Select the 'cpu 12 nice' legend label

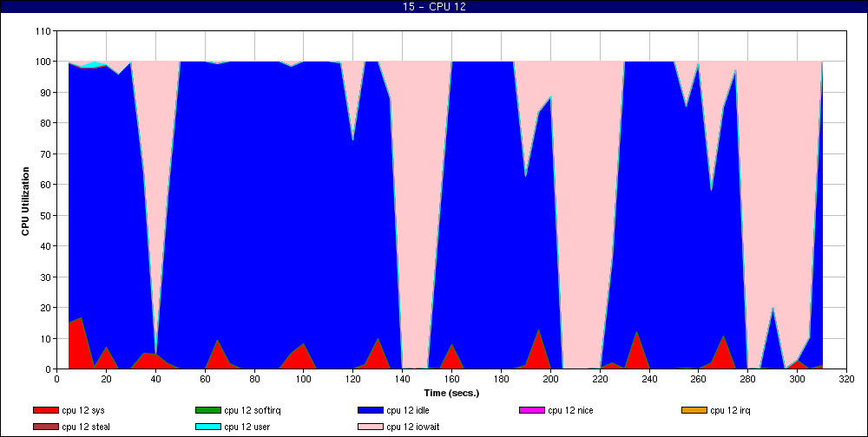pos(570,410)
